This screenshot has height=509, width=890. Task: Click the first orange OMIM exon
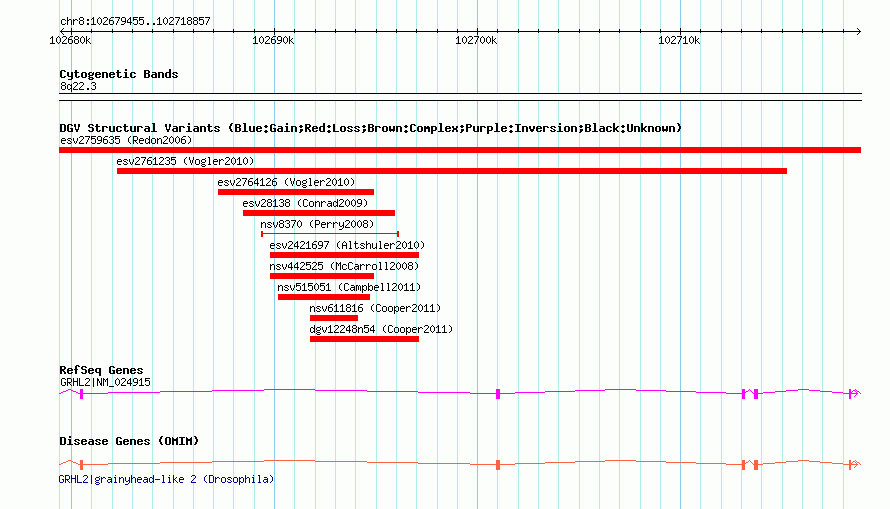point(82,465)
